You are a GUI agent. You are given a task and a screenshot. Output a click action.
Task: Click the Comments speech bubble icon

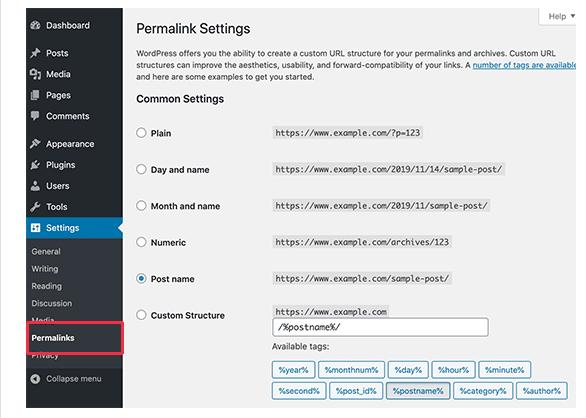point(35,116)
